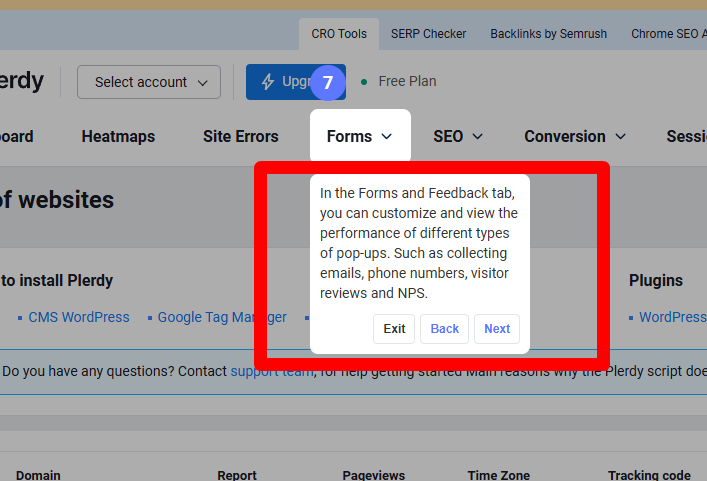The width and height of the screenshot is (707, 481).
Task: Click Next in the tour popup
Action: click(497, 329)
